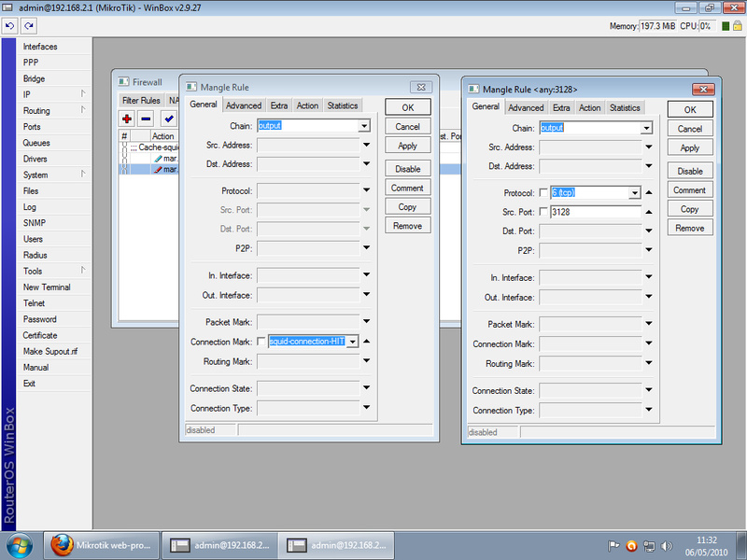
Task: Expand Protocol field in left Mangle Rule
Action: (366, 190)
